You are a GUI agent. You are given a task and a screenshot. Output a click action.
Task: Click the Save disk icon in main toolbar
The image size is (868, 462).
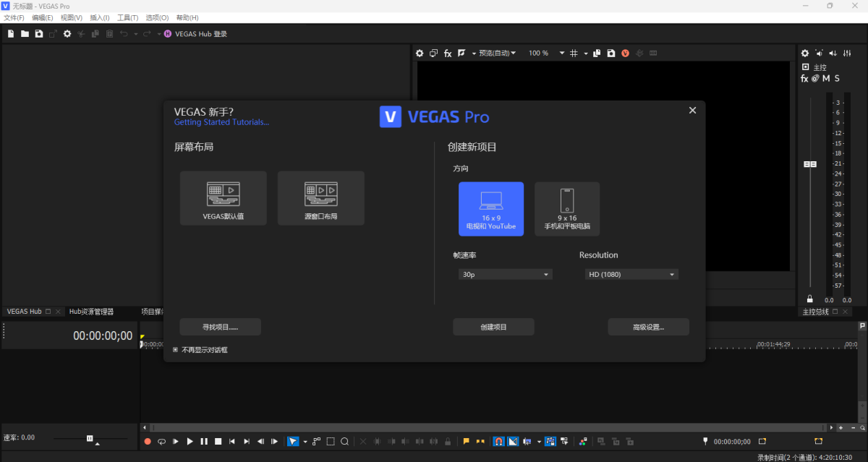[39, 34]
